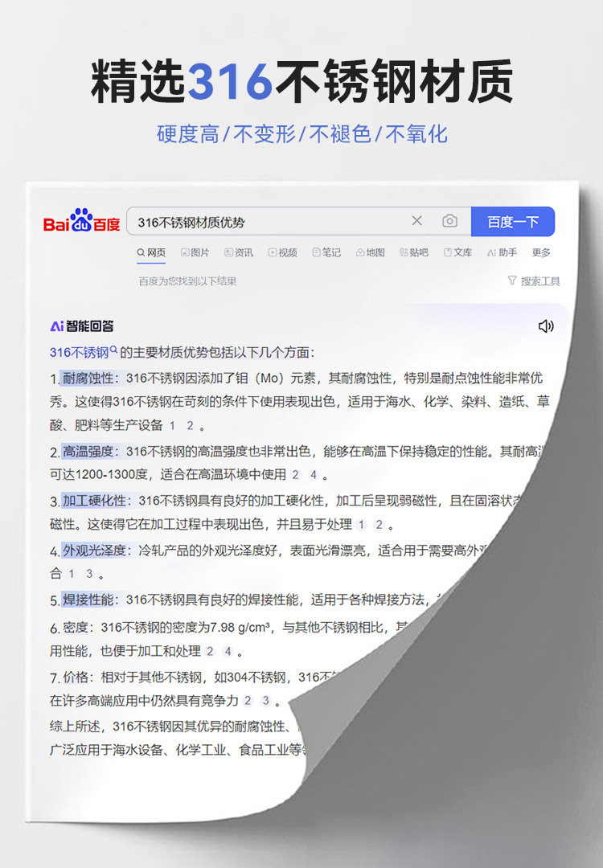Open the Ai 助手 tab
This screenshot has height=868, width=603.
pos(502,252)
